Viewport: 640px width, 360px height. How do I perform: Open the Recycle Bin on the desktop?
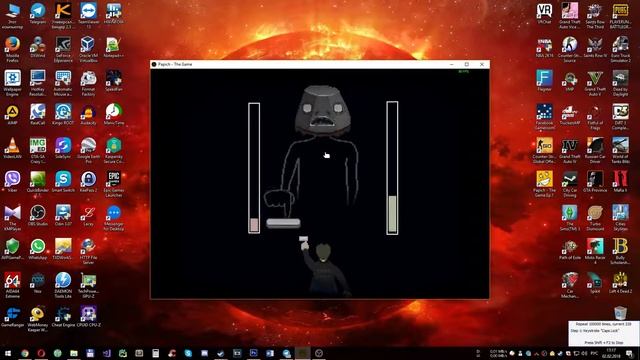click(620, 313)
